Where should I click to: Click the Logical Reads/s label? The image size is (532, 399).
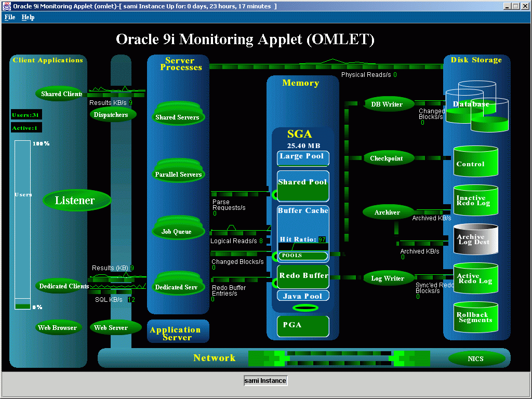[233, 241]
